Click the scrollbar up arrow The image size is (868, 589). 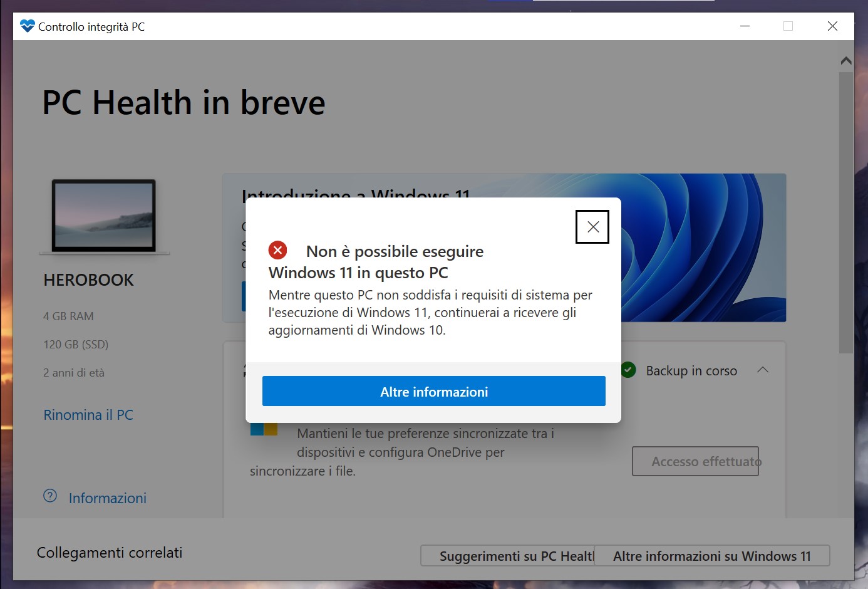click(x=846, y=61)
